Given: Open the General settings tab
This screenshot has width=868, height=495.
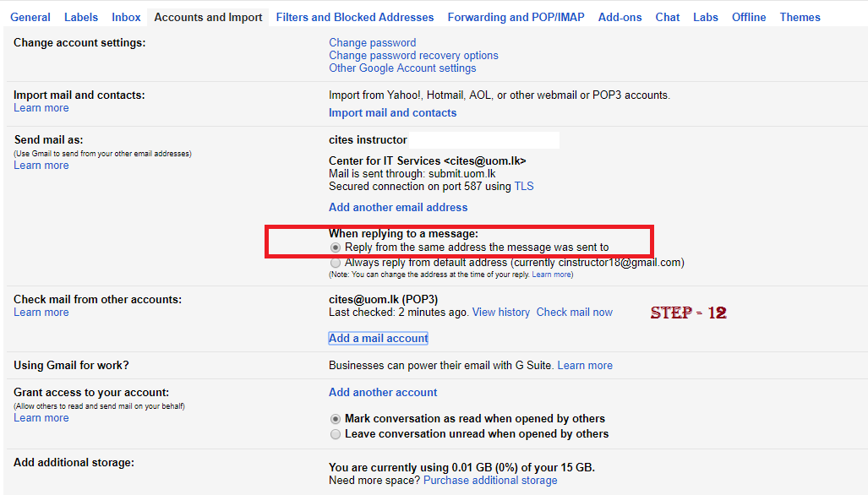Looking at the screenshot, I should point(30,17).
